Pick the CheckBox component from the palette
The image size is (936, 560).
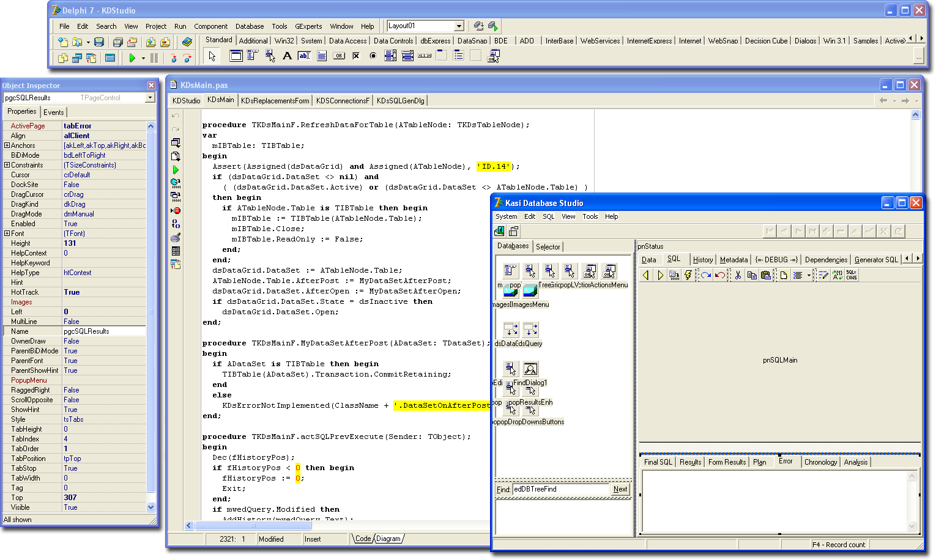[x=356, y=56]
